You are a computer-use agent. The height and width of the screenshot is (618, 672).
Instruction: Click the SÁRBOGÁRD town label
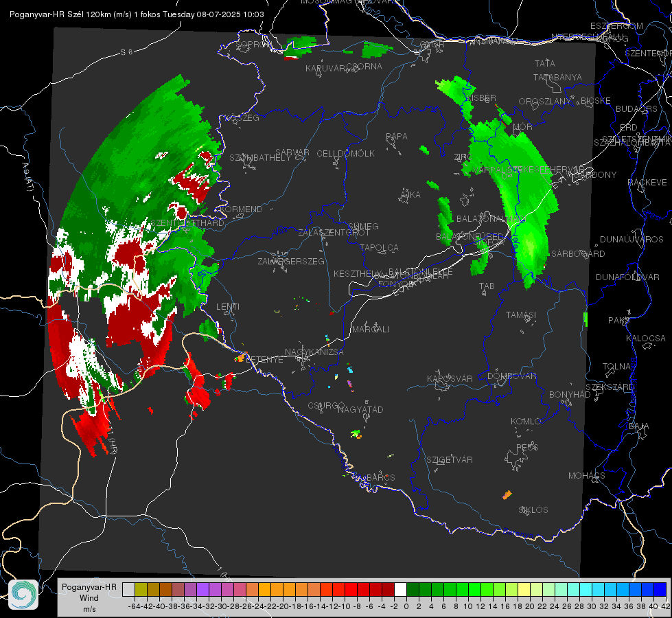578,254
